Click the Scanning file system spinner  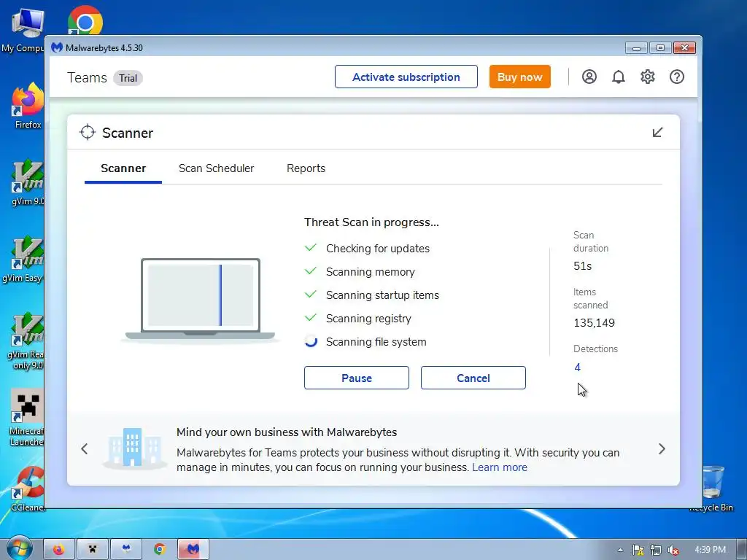311,341
